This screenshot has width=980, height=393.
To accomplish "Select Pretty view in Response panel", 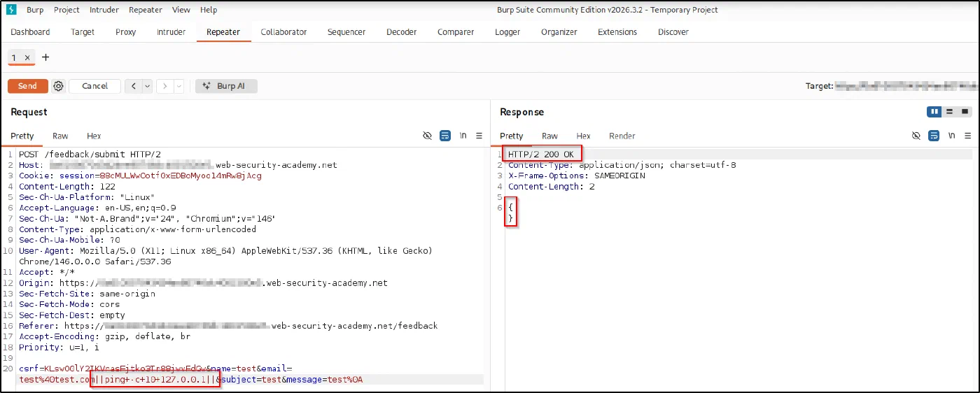I will coord(512,136).
